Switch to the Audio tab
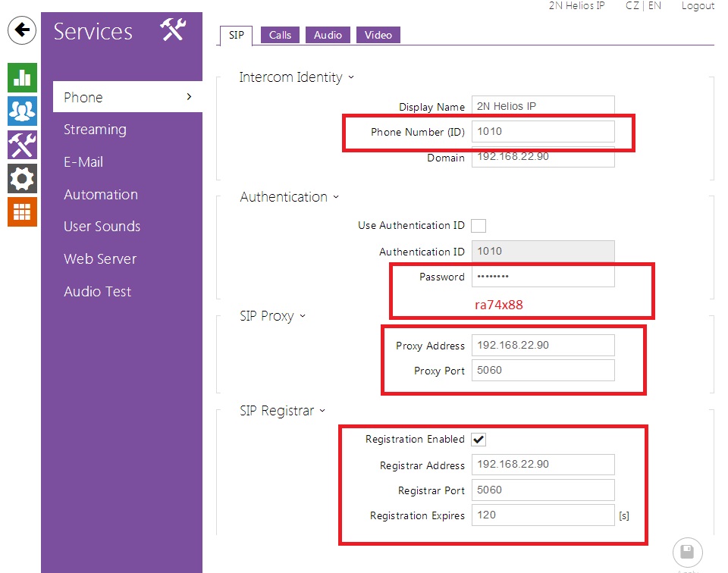This screenshot has height=573, width=728. 328,35
